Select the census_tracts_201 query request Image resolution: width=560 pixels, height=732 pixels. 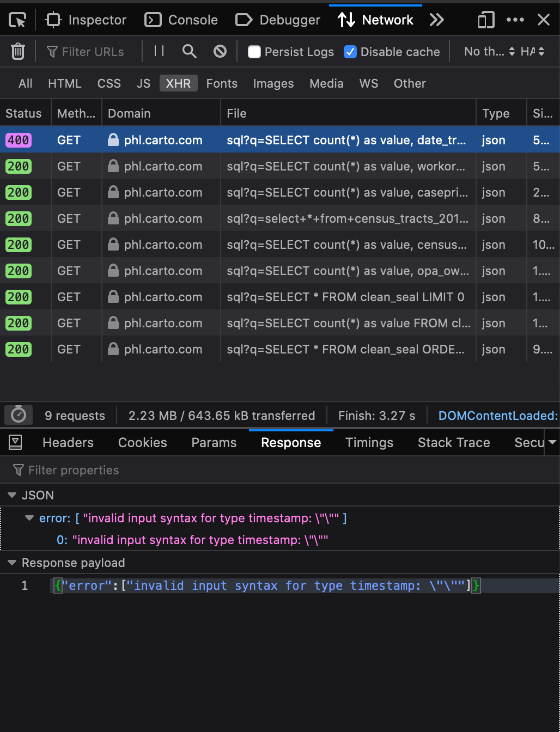pos(280,218)
